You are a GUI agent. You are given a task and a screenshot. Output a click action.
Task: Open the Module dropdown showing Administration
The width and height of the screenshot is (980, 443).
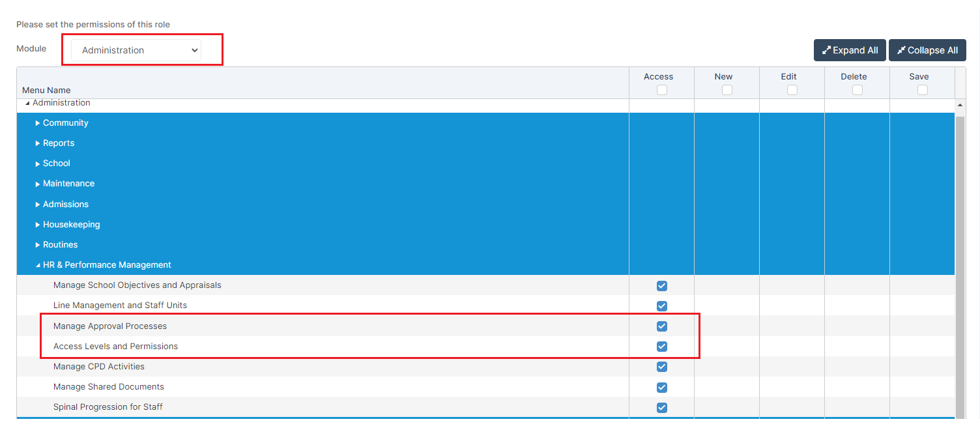(x=136, y=50)
